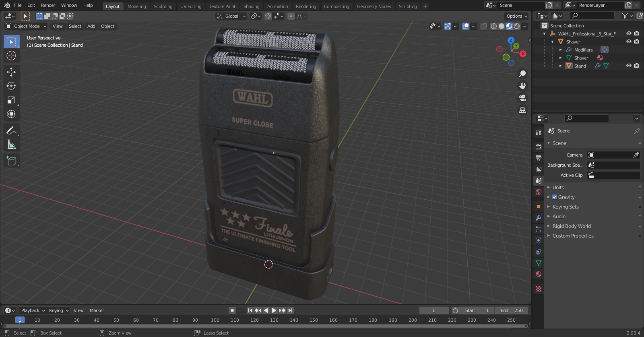Viewport: 644px width, 337px height.
Task: Switch perspective/orthographic grid icon
Action: tap(522, 110)
